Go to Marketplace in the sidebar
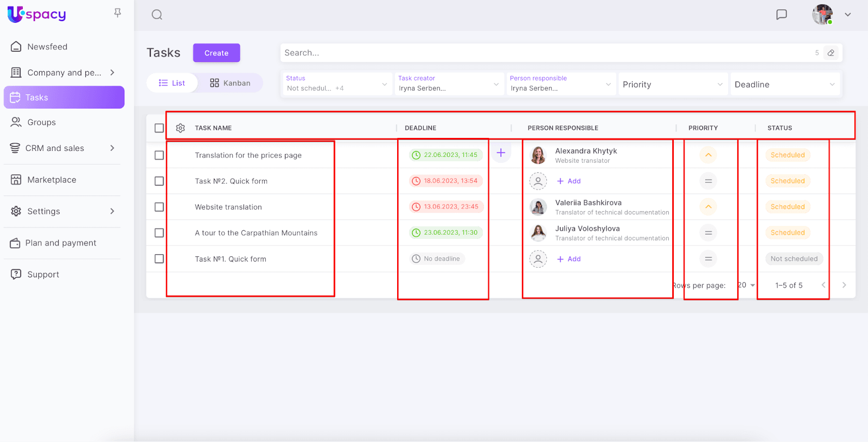Viewport: 868px width, 442px height. click(x=52, y=180)
